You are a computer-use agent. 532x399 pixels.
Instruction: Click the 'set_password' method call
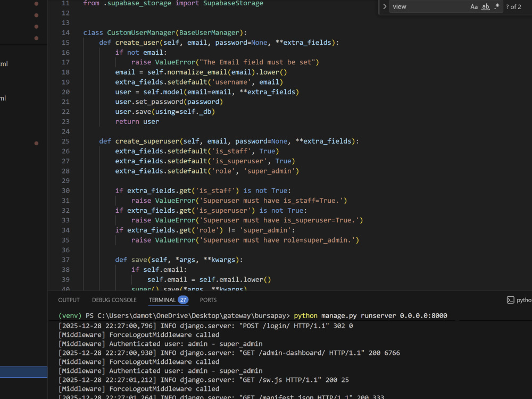point(159,102)
